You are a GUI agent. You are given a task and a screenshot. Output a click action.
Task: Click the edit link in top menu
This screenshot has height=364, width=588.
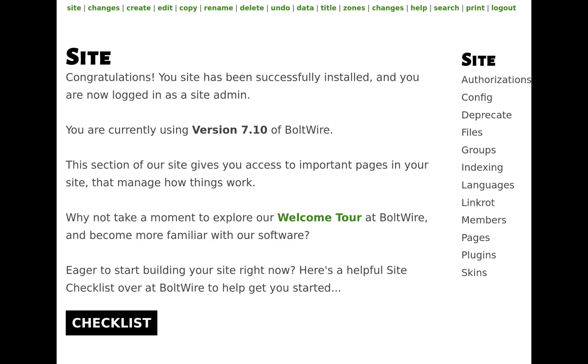click(x=165, y=8)
